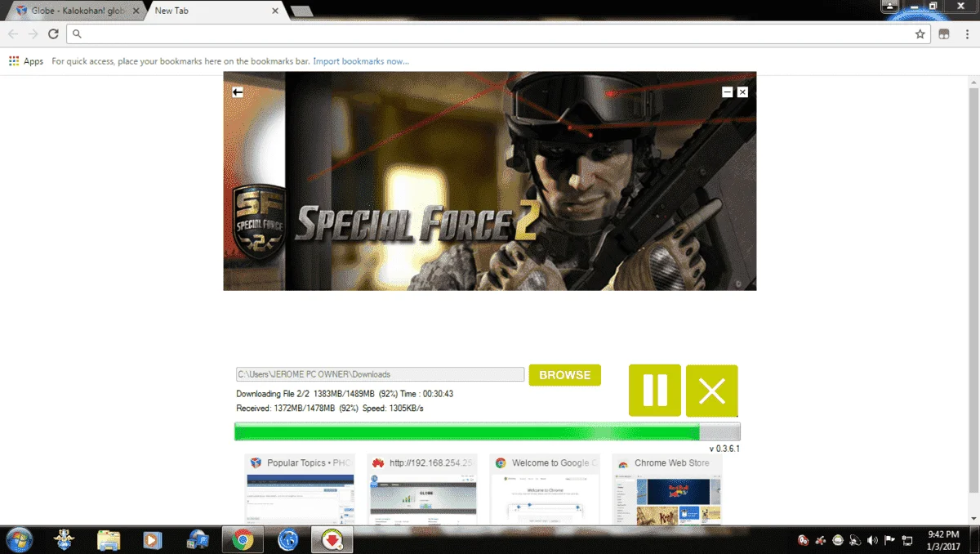Open Windows Media Player from taskbar
The image size is (980, 554).
click(153, 539)
